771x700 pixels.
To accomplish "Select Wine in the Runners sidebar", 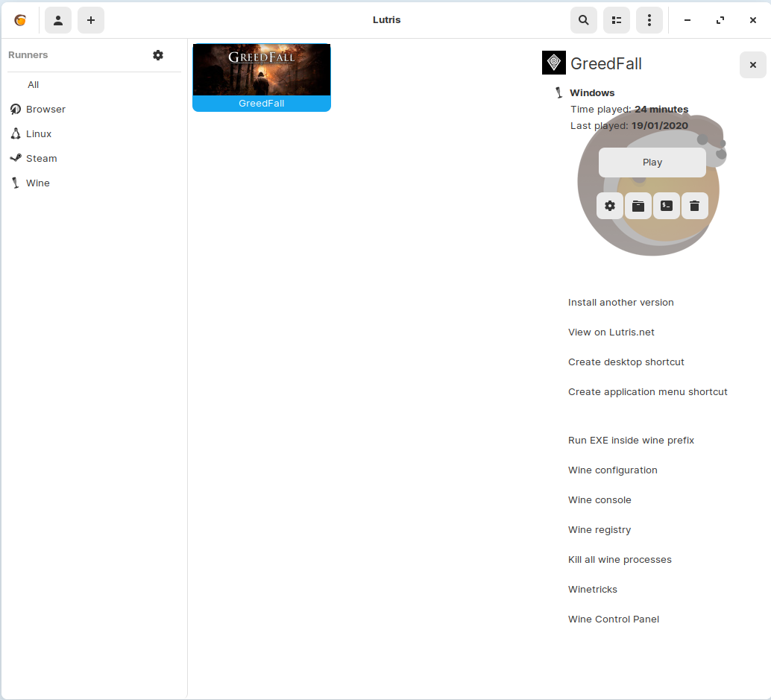I will (x=37, y=183).
